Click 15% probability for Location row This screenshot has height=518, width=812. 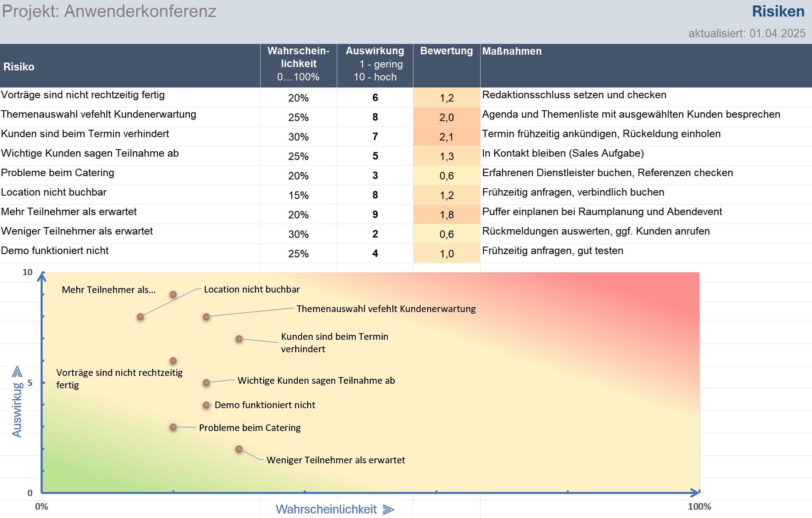298,195
